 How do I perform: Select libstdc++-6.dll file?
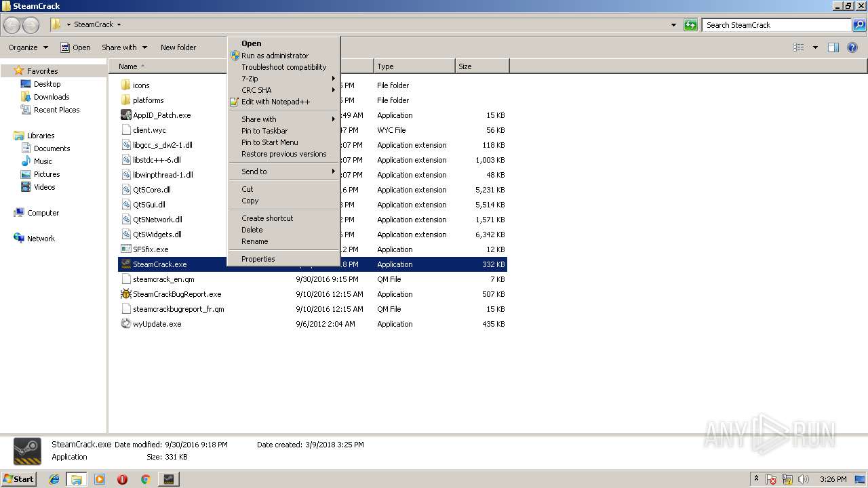pyautogui.click(x=157, y=160)
